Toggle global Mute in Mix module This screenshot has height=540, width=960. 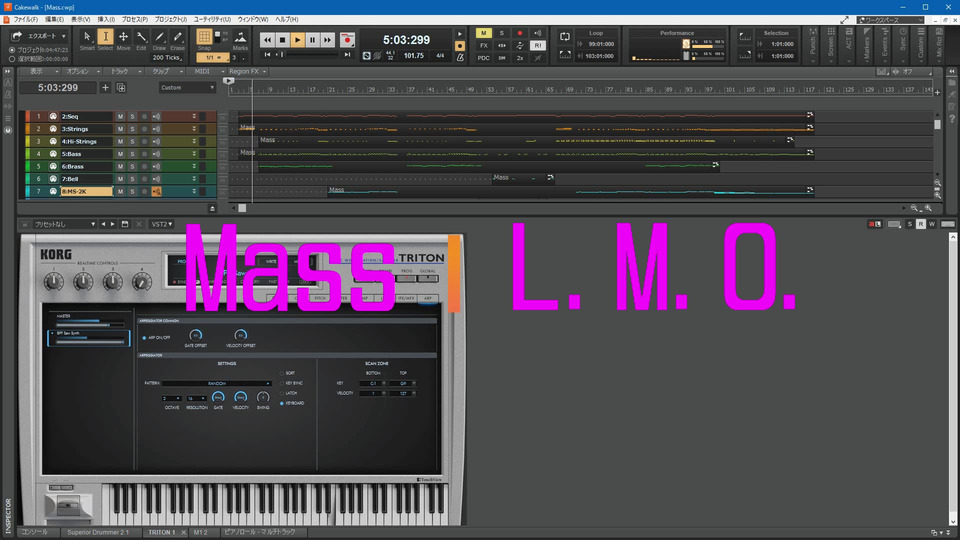coord(484,33)
